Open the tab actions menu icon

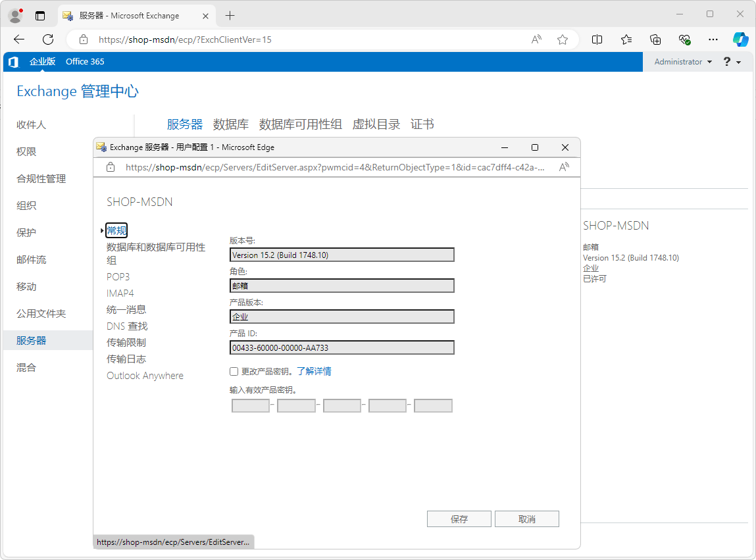[40, 16]
